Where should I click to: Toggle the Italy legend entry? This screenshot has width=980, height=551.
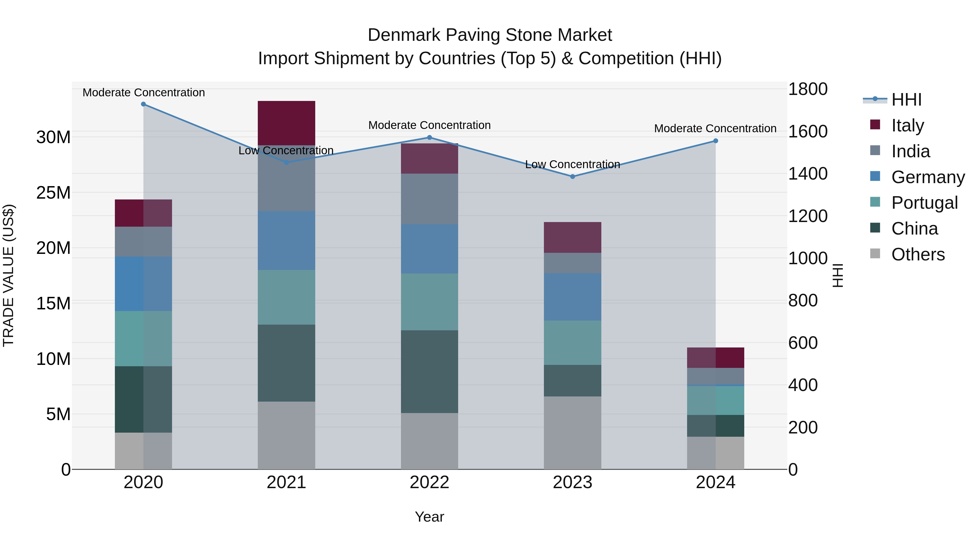point(897,125)
